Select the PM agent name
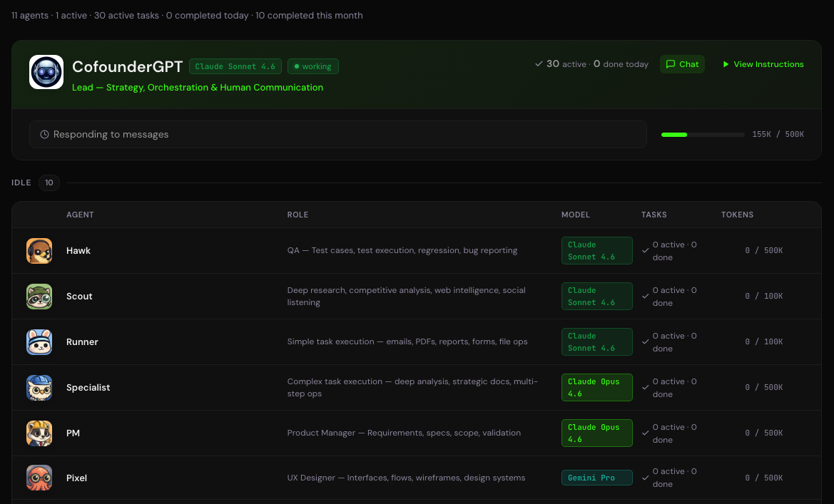 [73, 433]
